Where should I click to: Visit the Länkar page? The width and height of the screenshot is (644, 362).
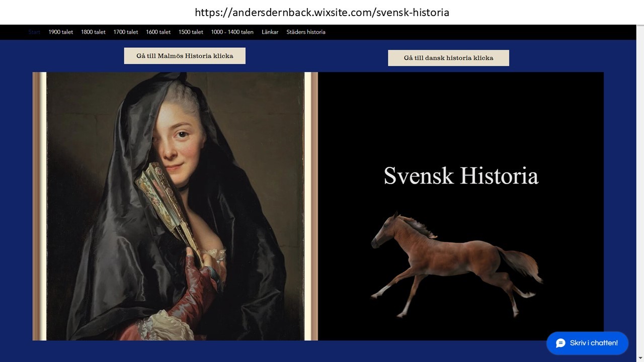270,32
